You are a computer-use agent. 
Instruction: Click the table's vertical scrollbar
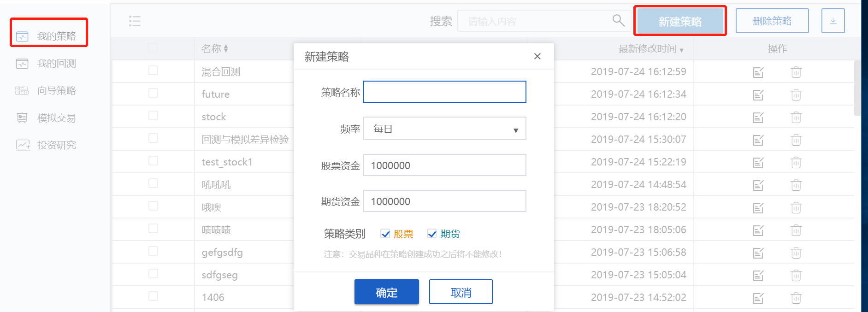pyautogui.click(x=857, y=88)
